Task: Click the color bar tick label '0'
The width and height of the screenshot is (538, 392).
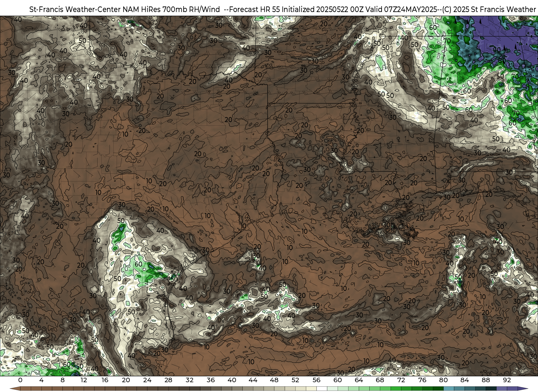Action: click(20, 380)
